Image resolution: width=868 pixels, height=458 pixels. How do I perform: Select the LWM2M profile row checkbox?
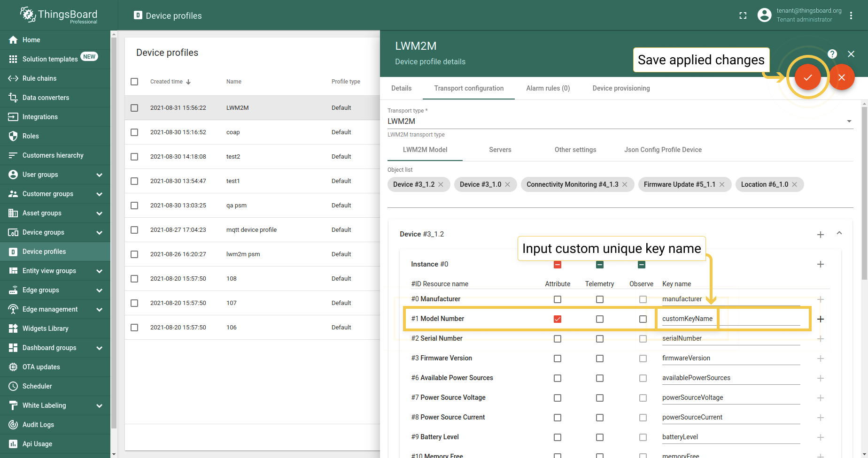click(x=134, y=108)
